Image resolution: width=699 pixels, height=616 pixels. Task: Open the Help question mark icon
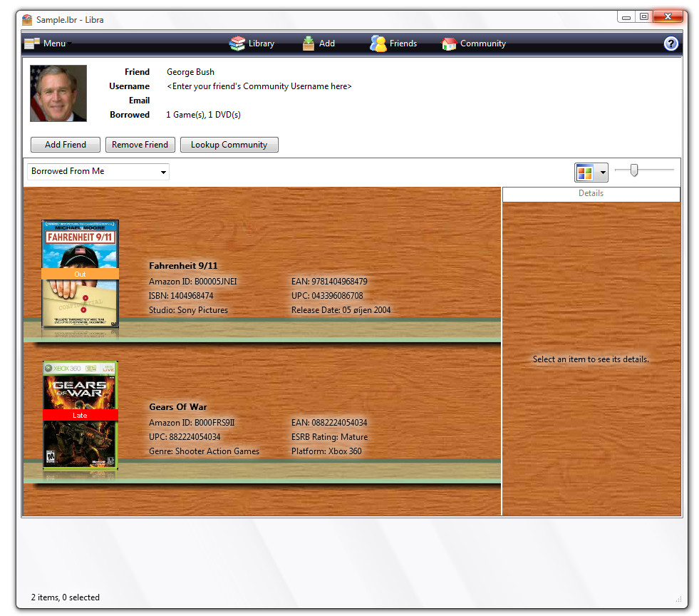[670, 43]
